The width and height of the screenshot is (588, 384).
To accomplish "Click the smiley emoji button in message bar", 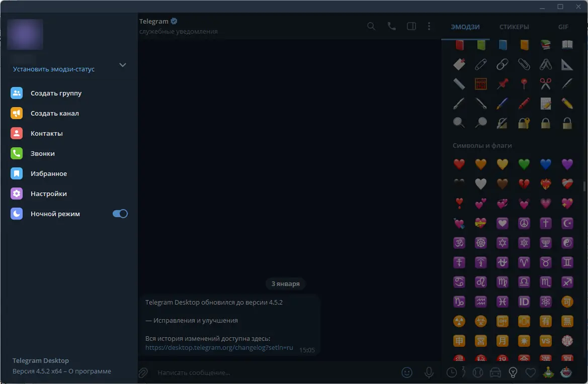I will [x=407, y=372].
